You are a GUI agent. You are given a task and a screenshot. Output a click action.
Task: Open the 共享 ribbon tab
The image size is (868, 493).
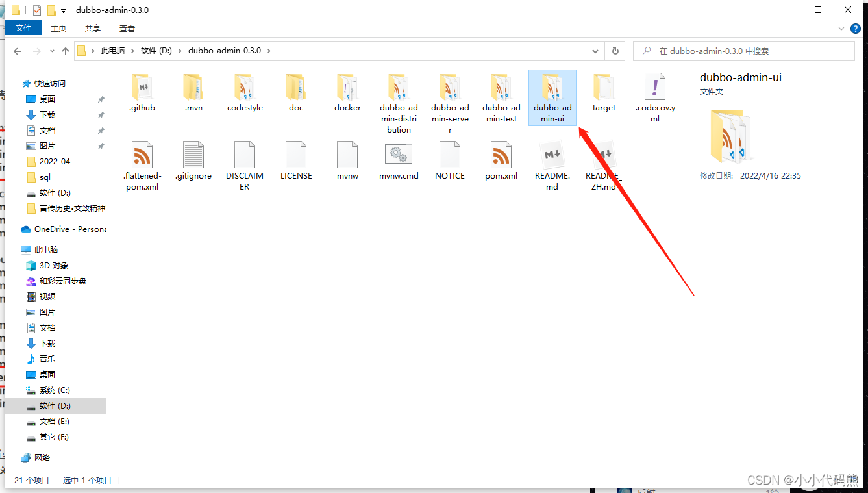(x=93, y=28)
